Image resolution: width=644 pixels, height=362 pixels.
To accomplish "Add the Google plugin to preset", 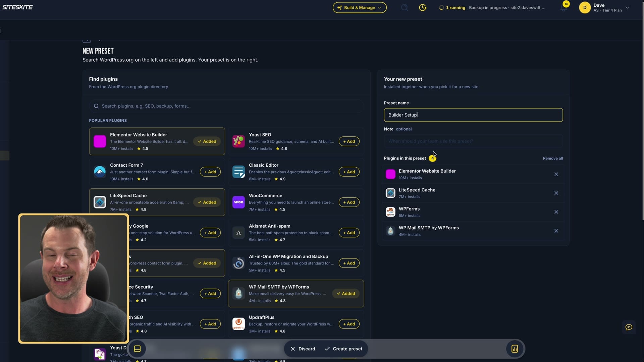I will (x=210, y=233).
